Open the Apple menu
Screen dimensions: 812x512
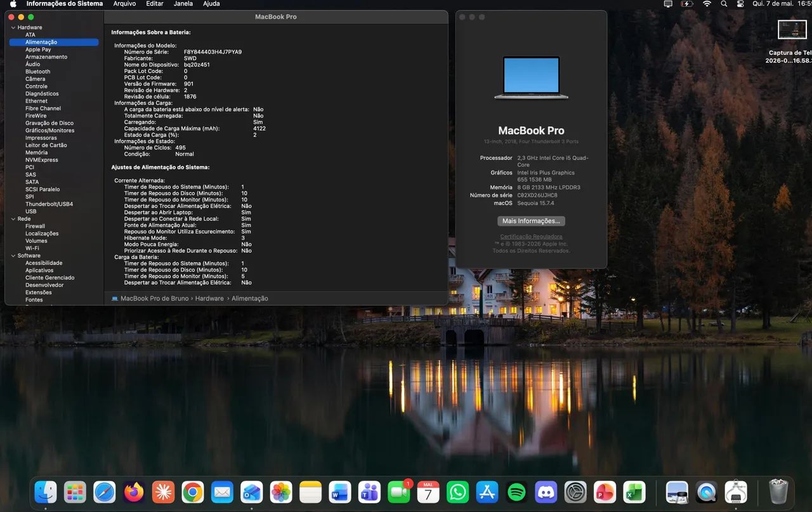[13, 4]
